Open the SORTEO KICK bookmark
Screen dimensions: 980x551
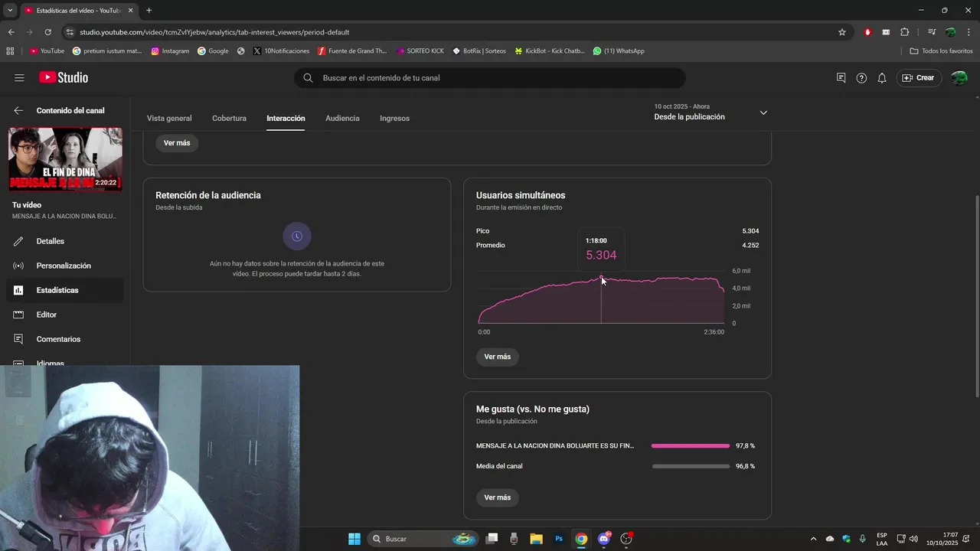click(x=420, y=51)
